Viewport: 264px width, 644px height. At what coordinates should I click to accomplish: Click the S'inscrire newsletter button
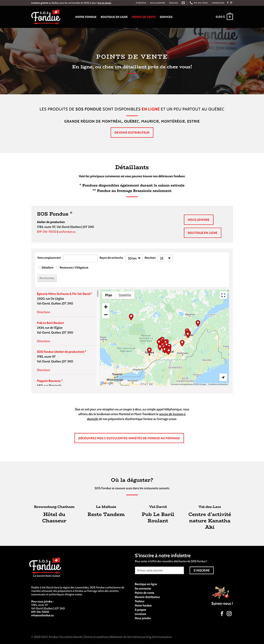tap(201, 570)
